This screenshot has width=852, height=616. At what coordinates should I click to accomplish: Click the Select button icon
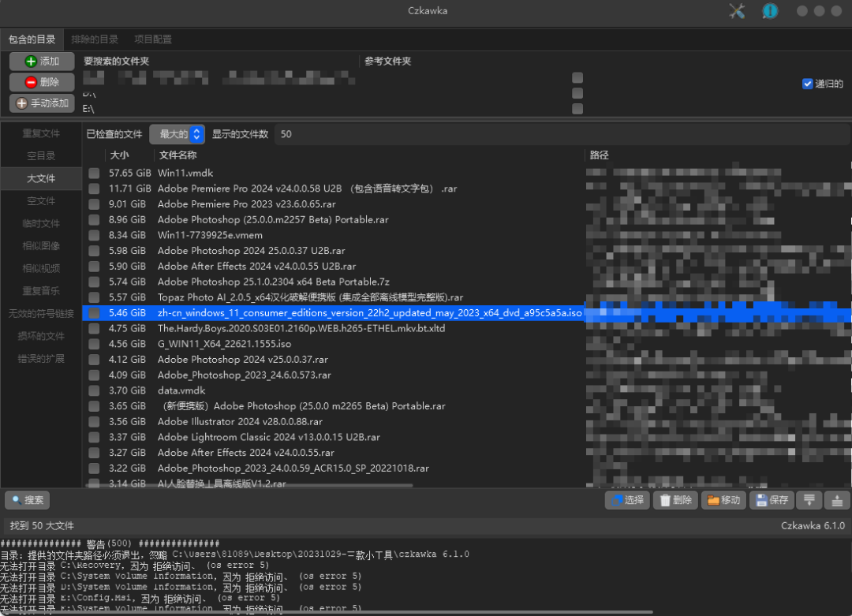(x=617, y=500)
